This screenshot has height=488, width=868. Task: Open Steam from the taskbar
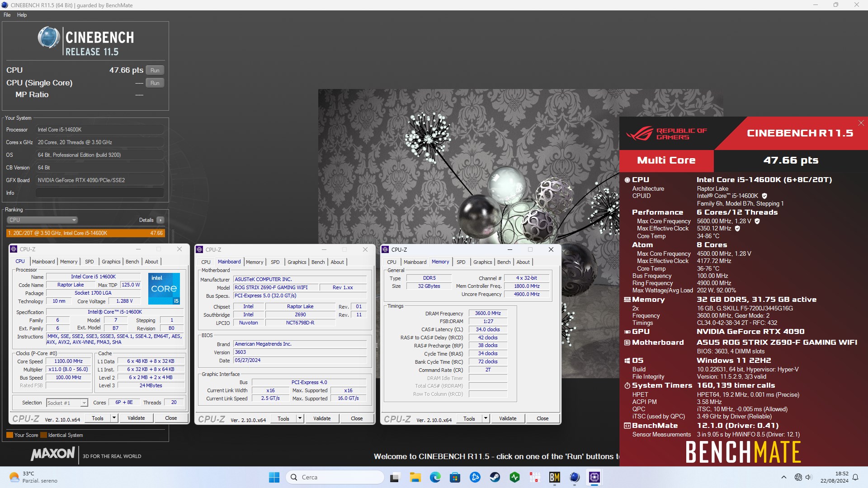[x=495, y=477]
